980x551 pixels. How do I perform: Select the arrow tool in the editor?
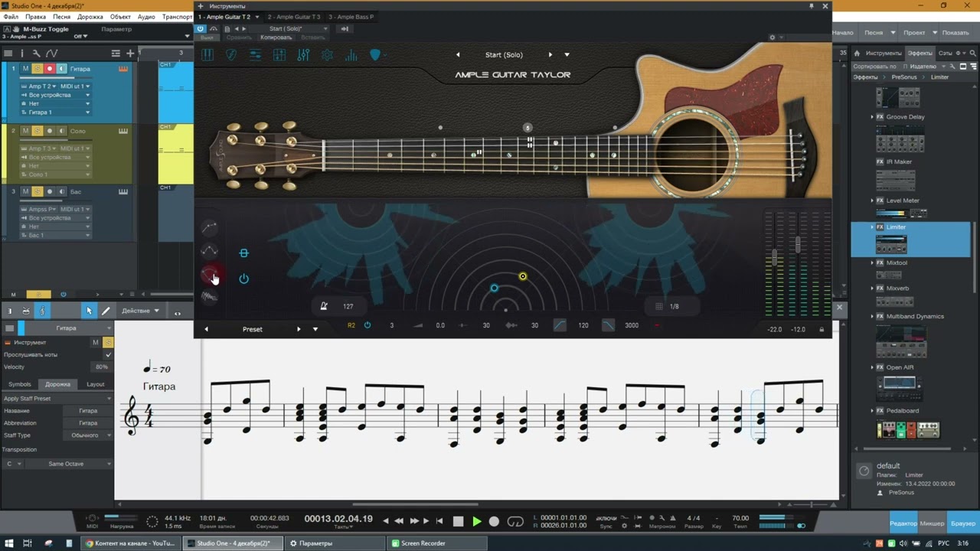89,311
